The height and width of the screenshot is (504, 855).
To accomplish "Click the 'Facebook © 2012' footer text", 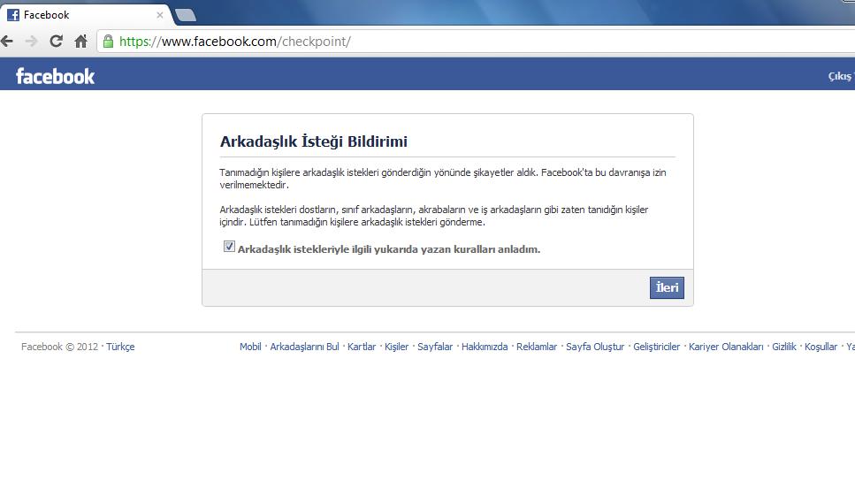I will [59, 347].
